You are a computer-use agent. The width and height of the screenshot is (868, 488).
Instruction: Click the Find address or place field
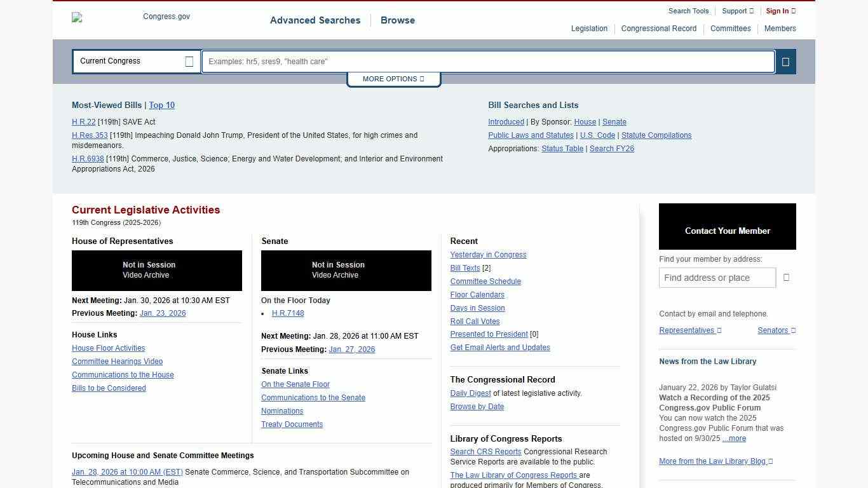717,278
